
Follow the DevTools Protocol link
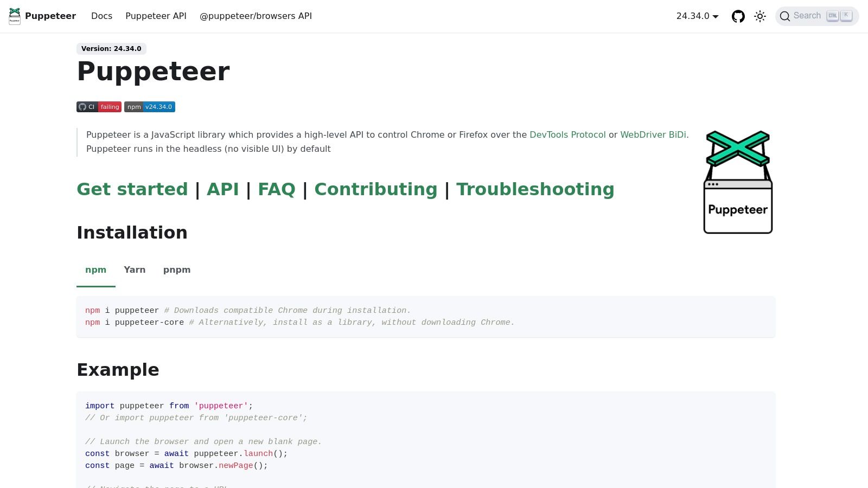coord(567,135)
